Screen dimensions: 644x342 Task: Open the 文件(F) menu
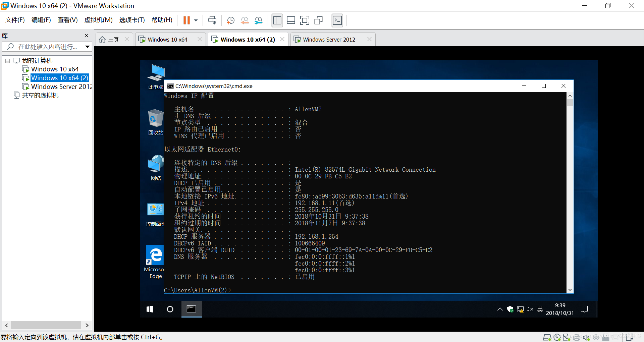click(x=15, y=20)
